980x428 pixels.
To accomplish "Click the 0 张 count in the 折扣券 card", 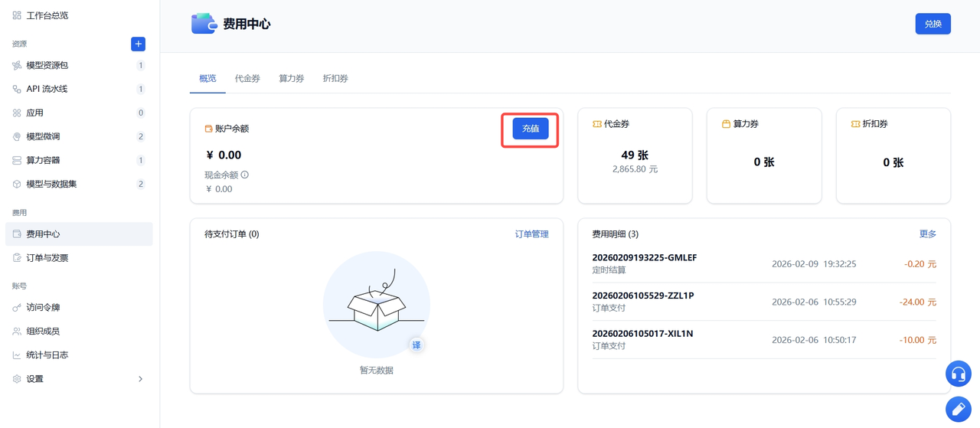I will 893,162.
